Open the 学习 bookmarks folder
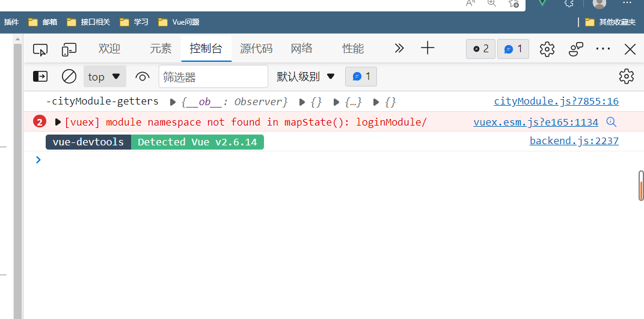 [134, 22]
